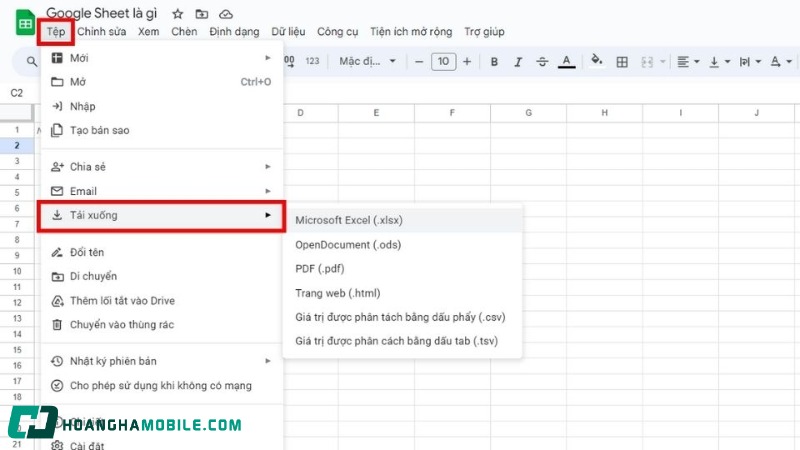Image resolution: width=800 pixels, height=450 pixels.
Task: Open the fill color picker
Action: click(x=597, y=62)
